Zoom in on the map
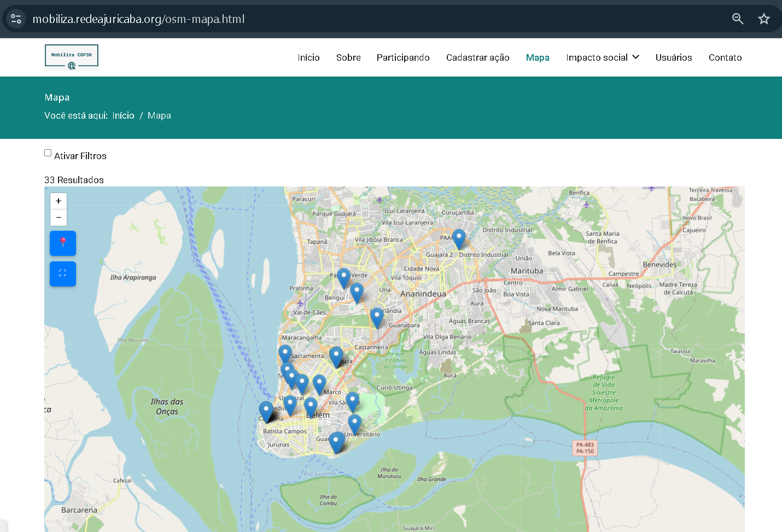Image resolution: width=782 pixels, height=532 pixels. coord(59,201)
